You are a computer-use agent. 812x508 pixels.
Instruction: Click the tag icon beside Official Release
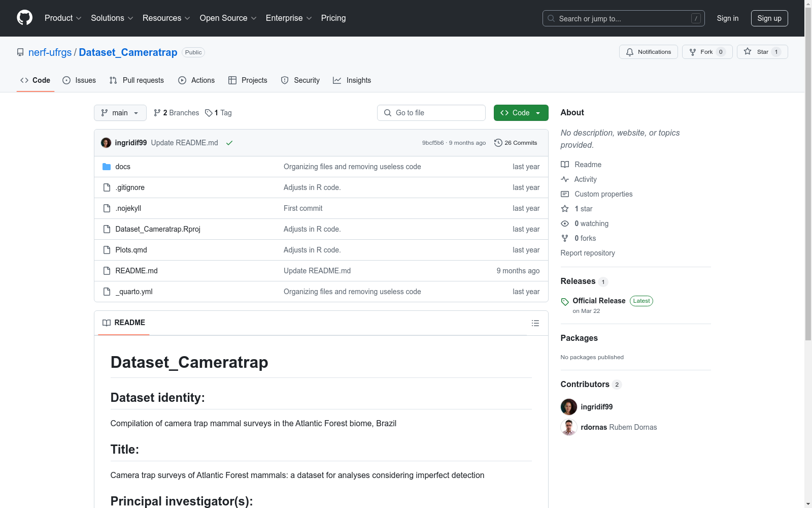tap(565, 302)
